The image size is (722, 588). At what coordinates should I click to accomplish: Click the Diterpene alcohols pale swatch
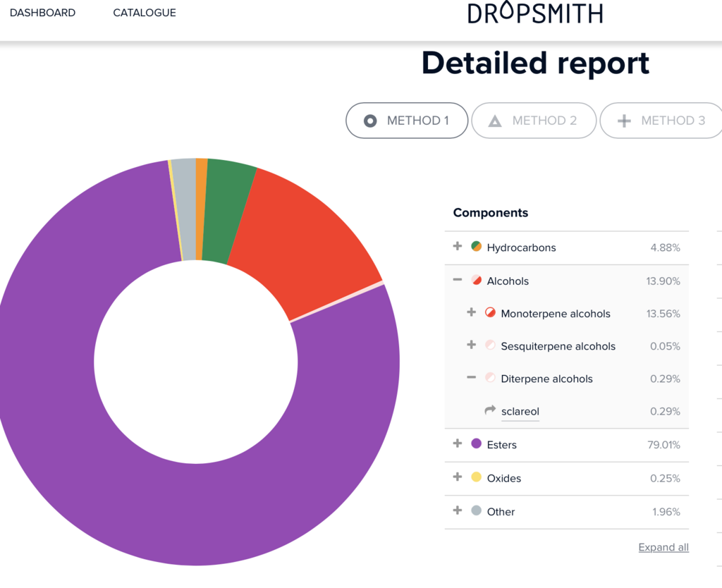[x=490, y=378]
